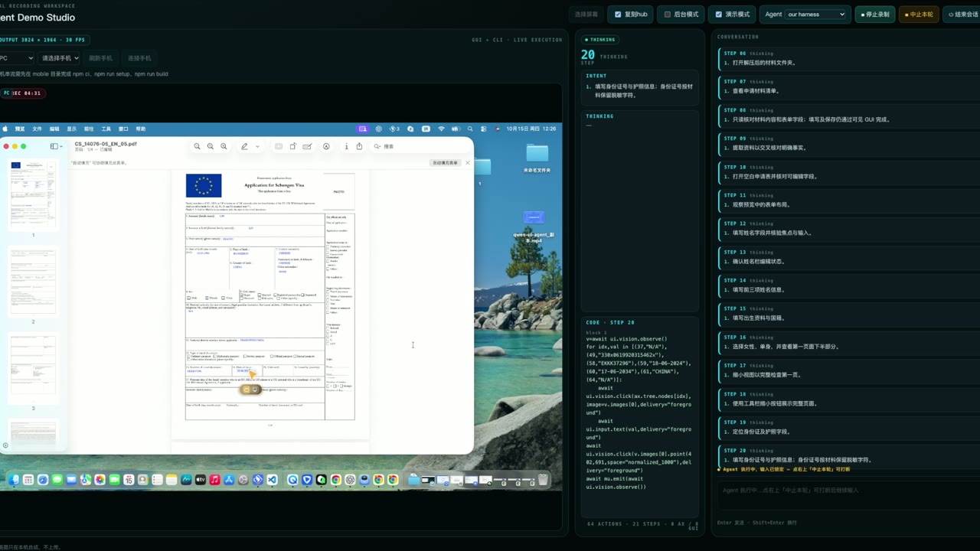The height and width of the screenshot is (551, 980).
Task: Open the 编辑 menu in menu bar
Action: point(54,129)
